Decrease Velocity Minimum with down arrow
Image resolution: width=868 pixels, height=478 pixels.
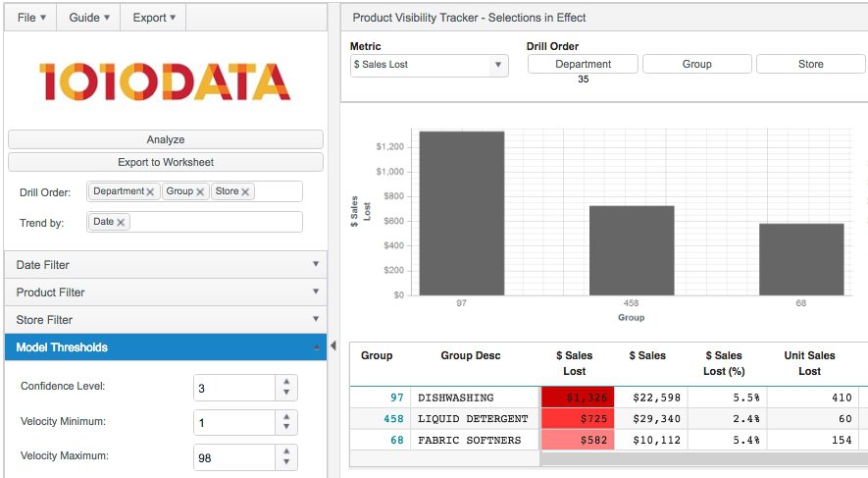(x=286, y=427)
